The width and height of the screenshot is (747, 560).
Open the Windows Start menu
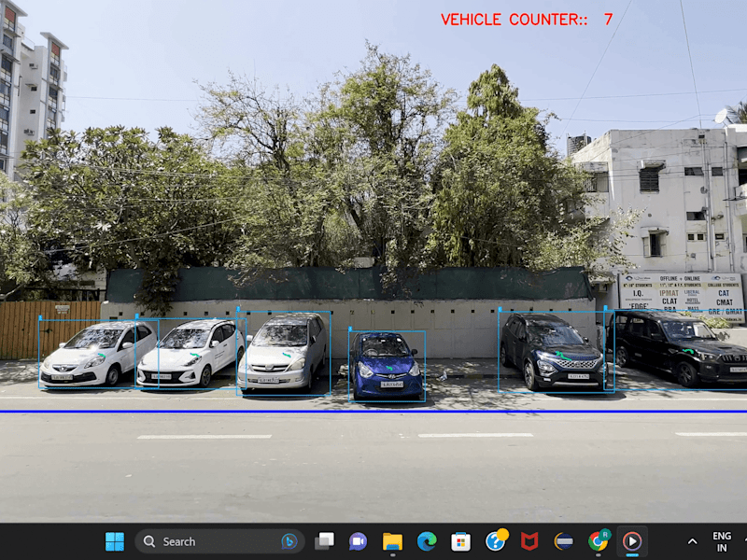coord(114,541)
